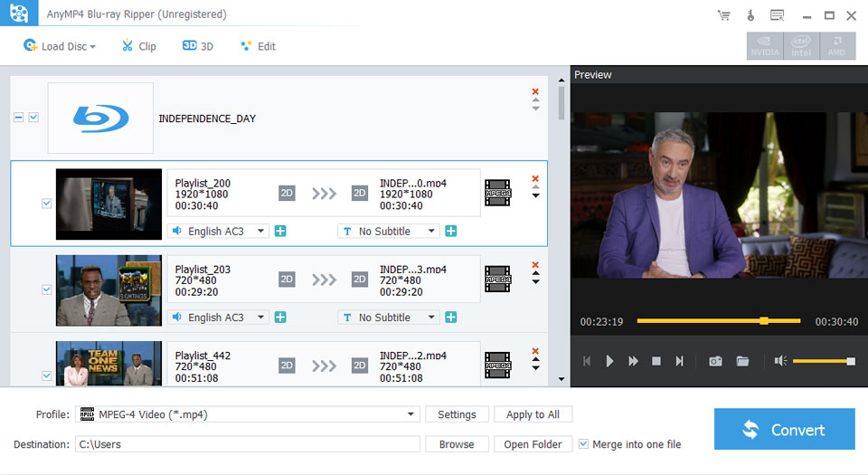Click the preview playback progress slider
Screen dimensions: 868x475
(x=718, y=321)
